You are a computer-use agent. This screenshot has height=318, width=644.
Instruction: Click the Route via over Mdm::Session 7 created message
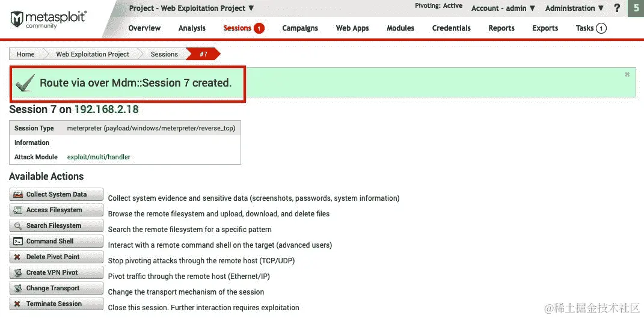pyautogui.click(x=135, y=83)
